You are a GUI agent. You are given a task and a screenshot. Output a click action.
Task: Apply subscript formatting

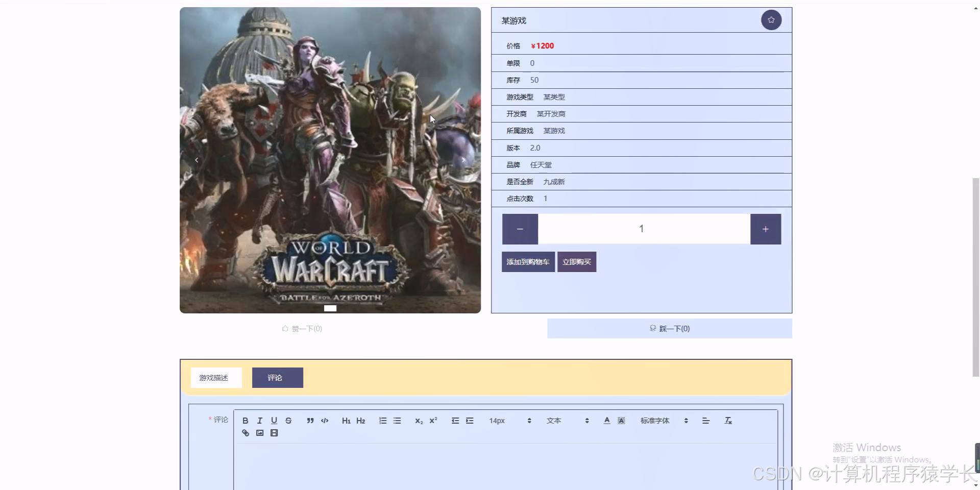pyautogui.click(x=419, y=421)
